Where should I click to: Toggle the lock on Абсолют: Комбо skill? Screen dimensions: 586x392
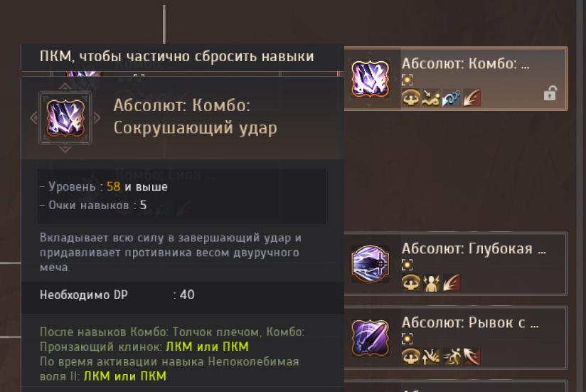pos(550,93)
